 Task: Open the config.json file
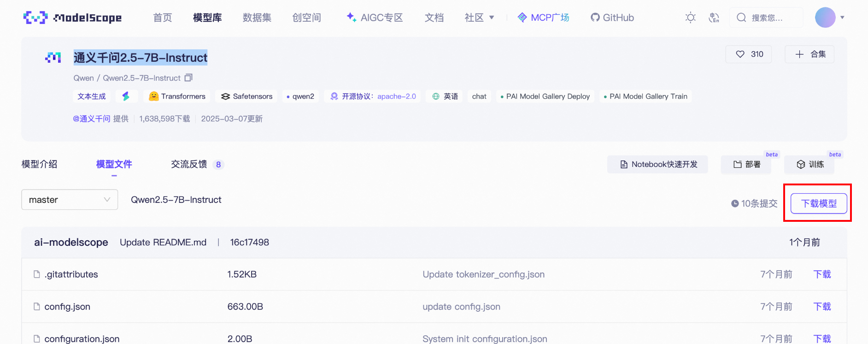[67, 307]
